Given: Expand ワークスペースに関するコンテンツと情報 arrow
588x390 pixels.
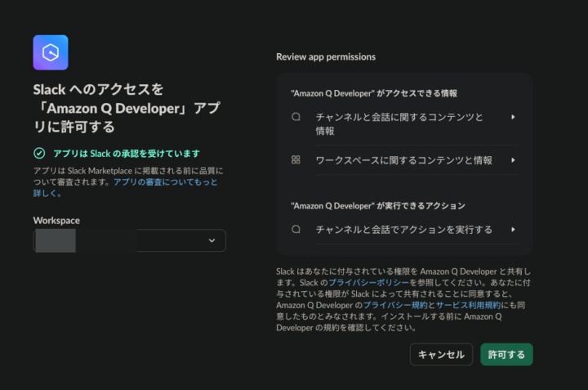Looking at the screenshot, I should (513, 160).
